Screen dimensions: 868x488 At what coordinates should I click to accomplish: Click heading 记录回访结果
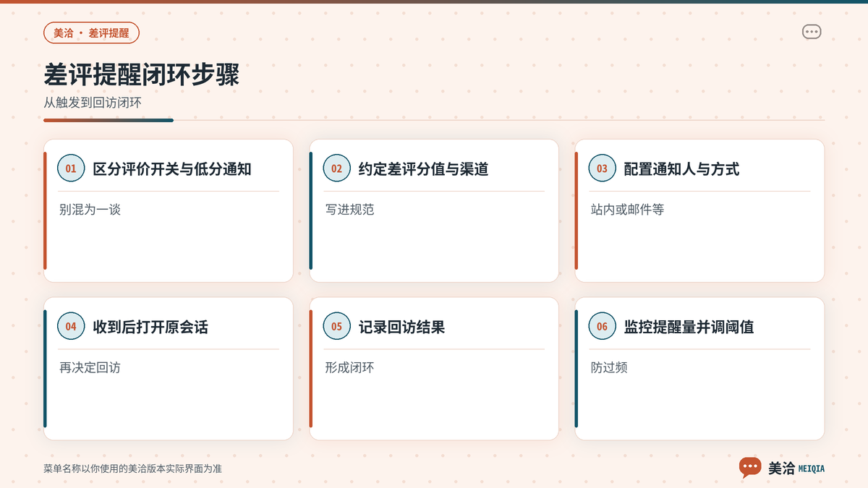(401, 328)
